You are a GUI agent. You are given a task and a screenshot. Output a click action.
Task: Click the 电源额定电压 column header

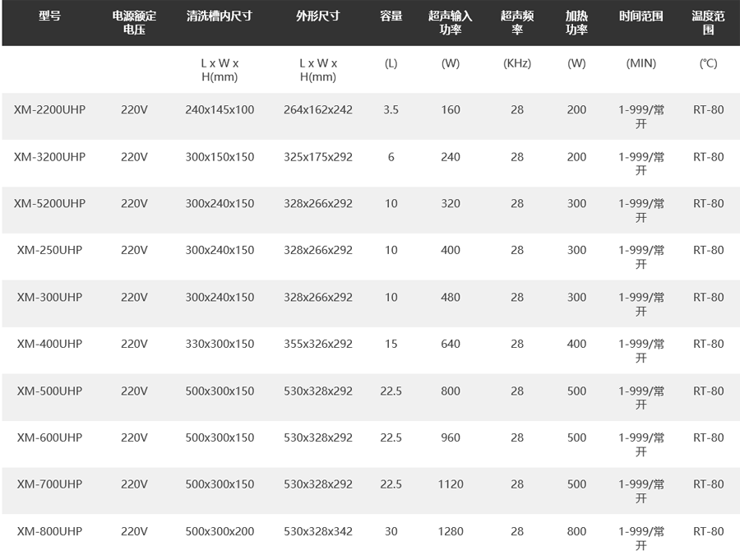click(x=134, y=23)
